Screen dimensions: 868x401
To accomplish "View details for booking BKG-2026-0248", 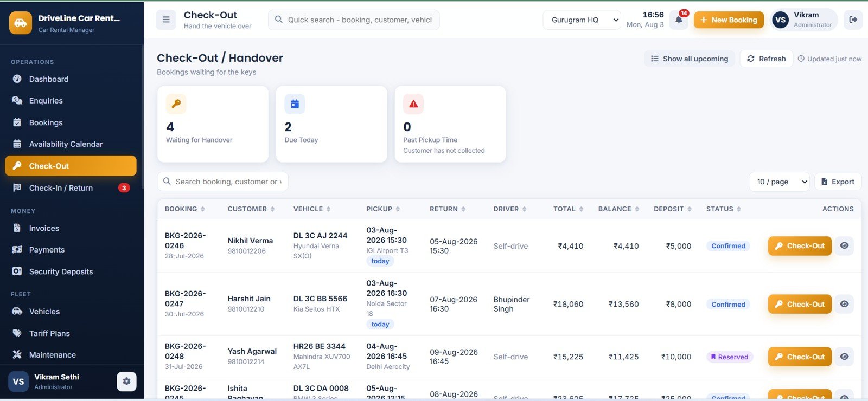I will click(844, 357).
